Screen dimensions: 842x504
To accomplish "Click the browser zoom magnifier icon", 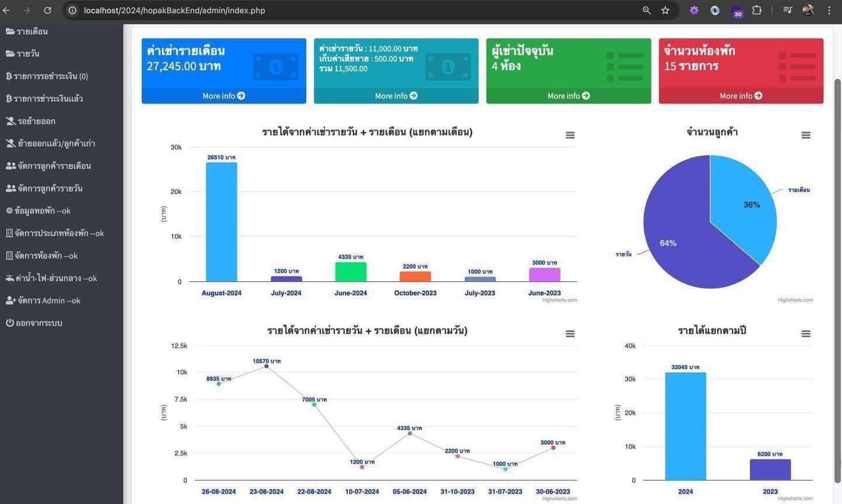I will pyautogui.click(x=647, y=10).
